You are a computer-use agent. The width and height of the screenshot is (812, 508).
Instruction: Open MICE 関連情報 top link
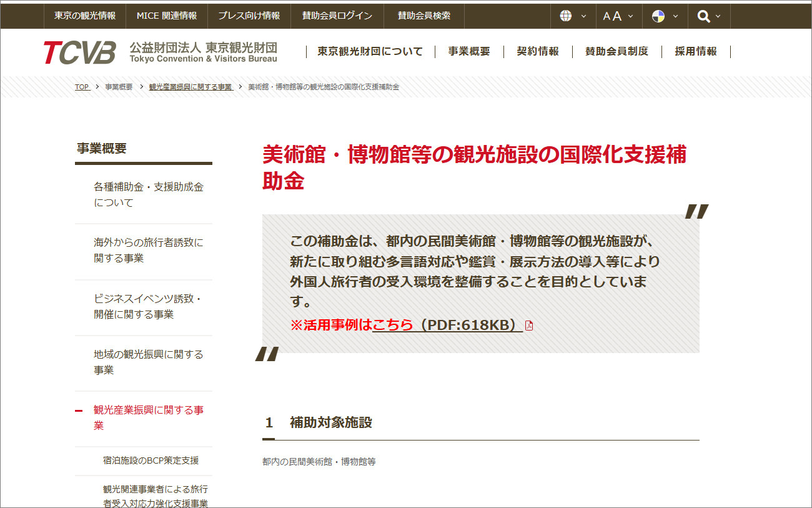(x=167, y=16)
